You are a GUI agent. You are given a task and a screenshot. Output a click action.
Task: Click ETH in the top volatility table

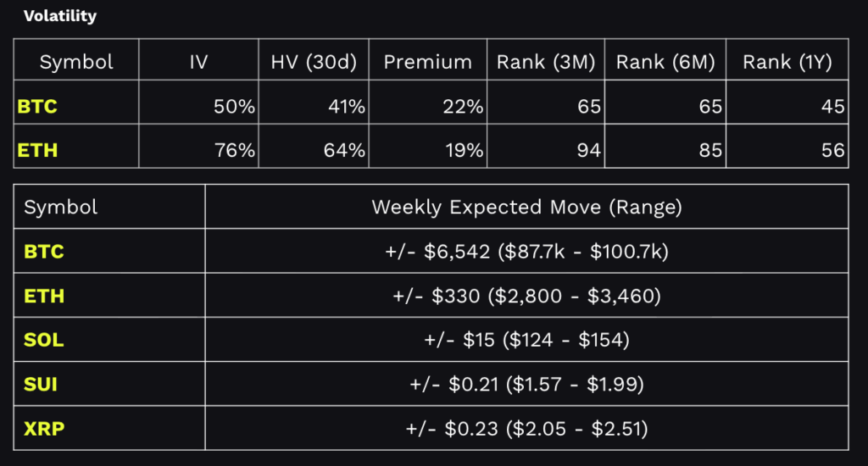(x=36, y=150)
